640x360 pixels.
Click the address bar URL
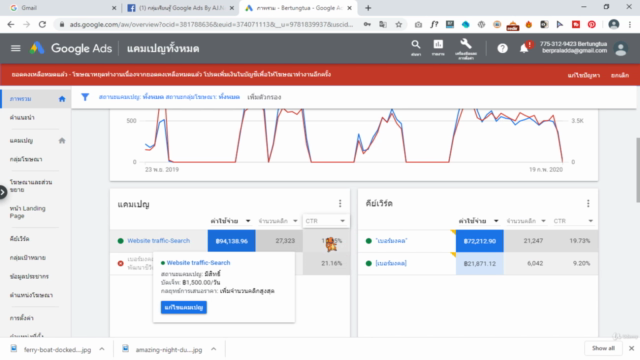coord(211,24)
